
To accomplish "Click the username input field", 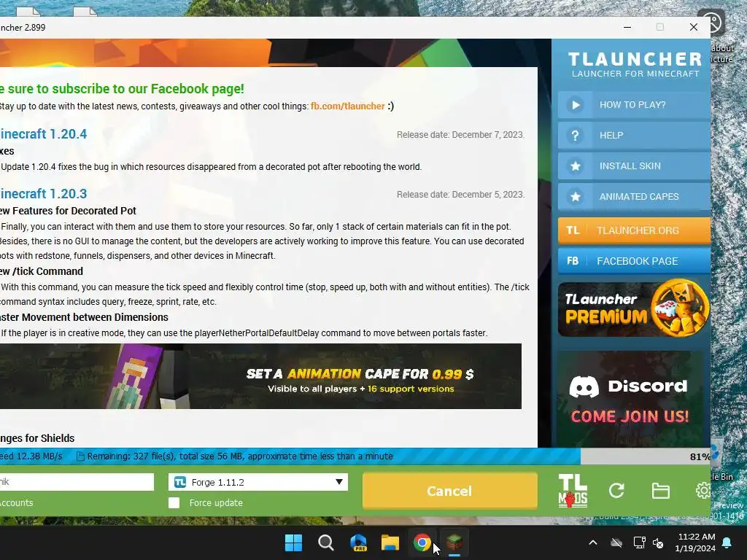I will tap(77, 482).
